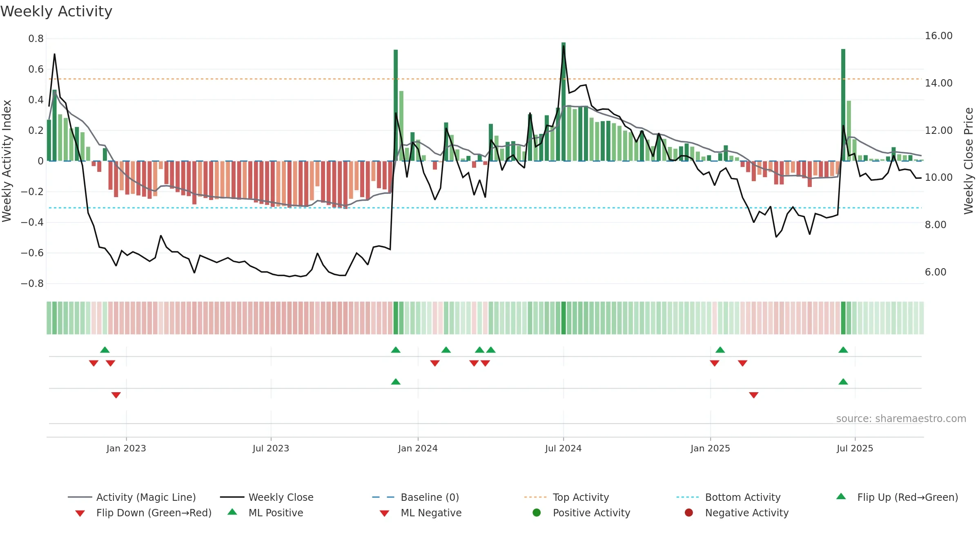The width and height of the screenshot is (980, 551).
Task: Click the tall green activity bar before Jan 2024
Action: coord(396,105)
